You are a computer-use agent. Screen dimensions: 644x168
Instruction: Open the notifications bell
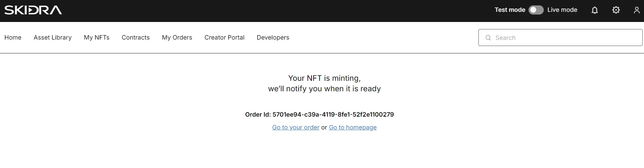pyautogui.click(x=595, y=10)
